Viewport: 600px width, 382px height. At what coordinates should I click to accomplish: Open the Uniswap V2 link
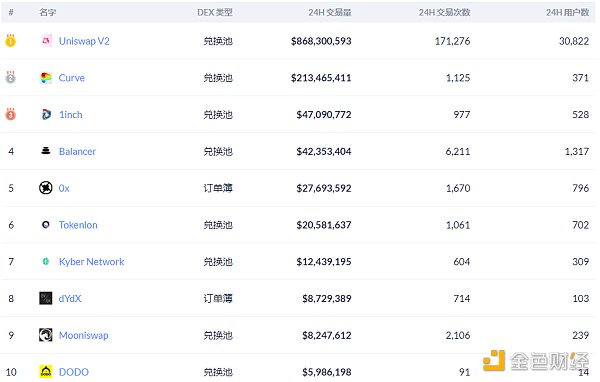coord(84,41)
